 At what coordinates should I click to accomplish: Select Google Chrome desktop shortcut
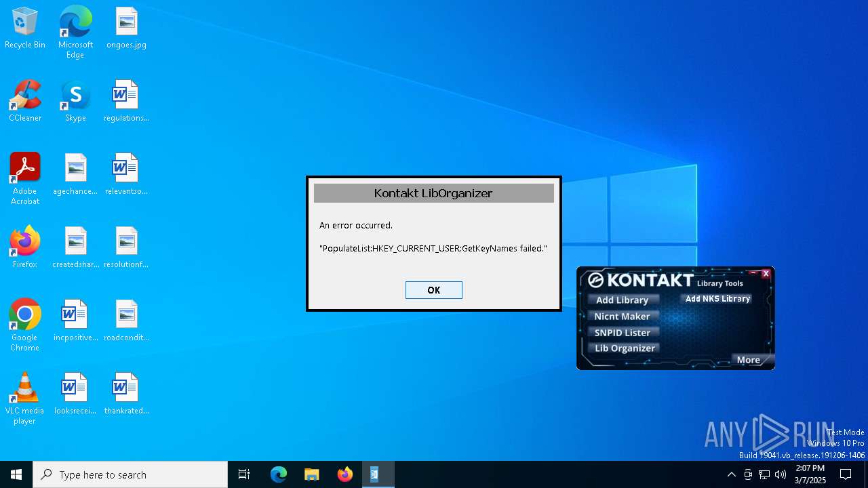click(x=25, y=325)
